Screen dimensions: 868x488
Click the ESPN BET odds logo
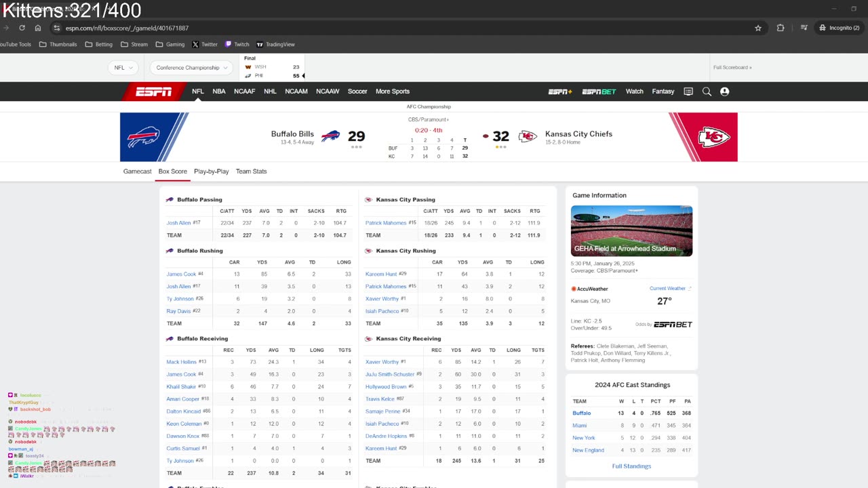[x=673, y=325]
